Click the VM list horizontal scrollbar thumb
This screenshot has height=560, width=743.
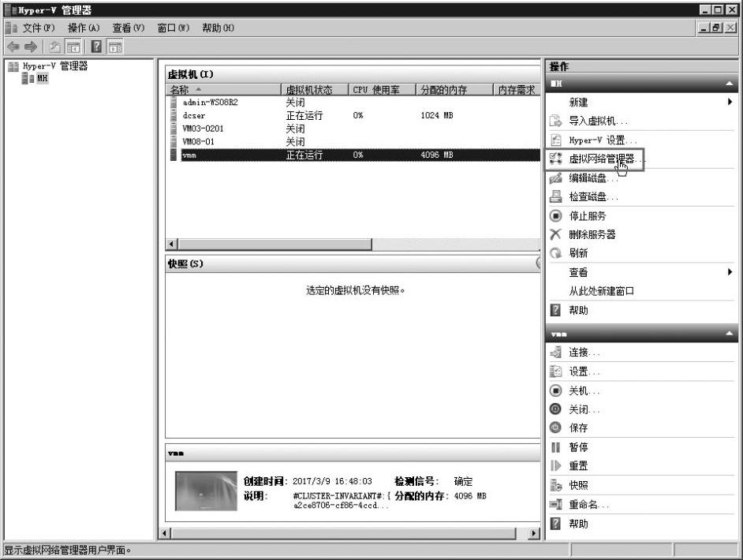[x=274, y=244]
